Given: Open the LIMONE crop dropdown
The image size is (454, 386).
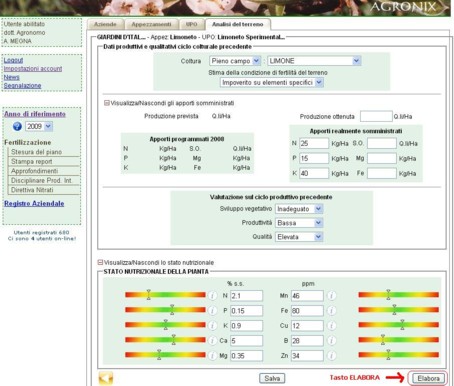Looking at the screenshot, I should coord(314,61).
